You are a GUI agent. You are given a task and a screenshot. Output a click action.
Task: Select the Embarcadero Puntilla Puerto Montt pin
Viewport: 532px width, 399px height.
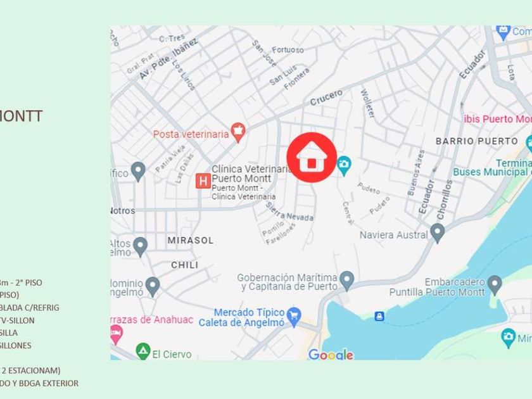[495, 284]
